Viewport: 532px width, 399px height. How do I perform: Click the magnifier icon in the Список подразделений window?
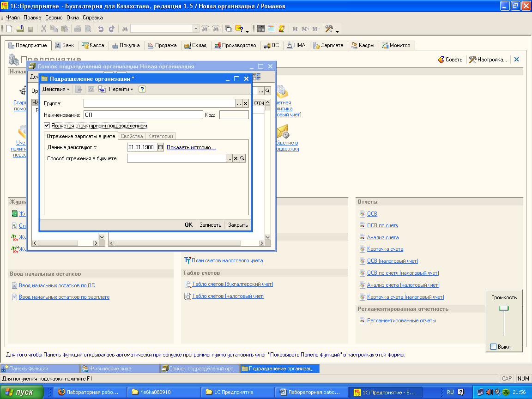pos(268,91)
